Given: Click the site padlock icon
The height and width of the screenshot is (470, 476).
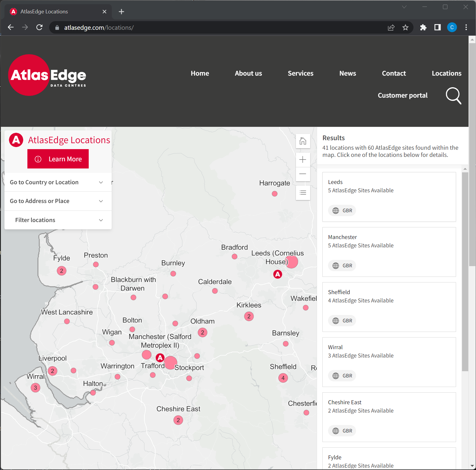Looking at the screenshot, I should click(57, 28).
